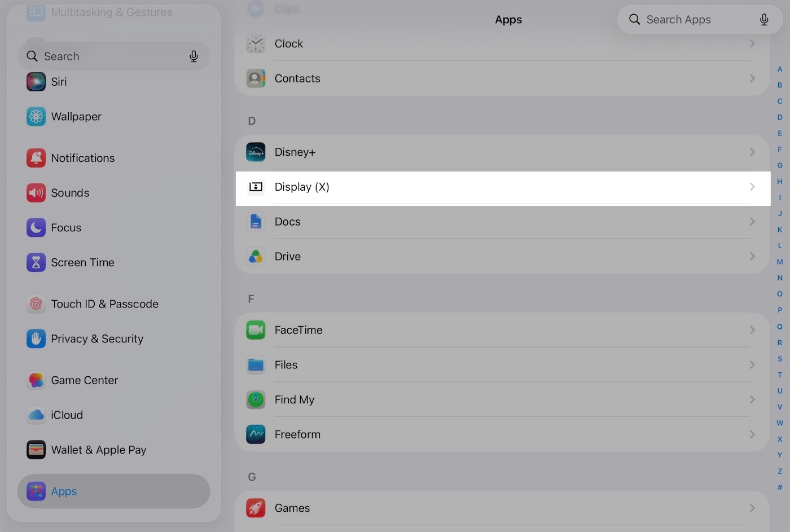Tap the iCloud label in sidebar
Screen dimensions: 790x532
coord(67,415)
